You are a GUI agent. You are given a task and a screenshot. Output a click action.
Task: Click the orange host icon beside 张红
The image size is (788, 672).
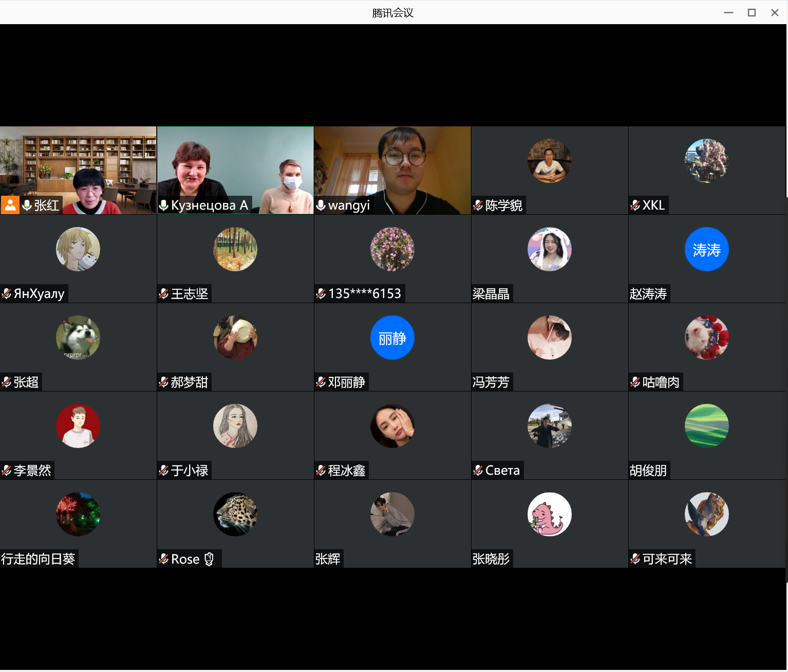10,205
